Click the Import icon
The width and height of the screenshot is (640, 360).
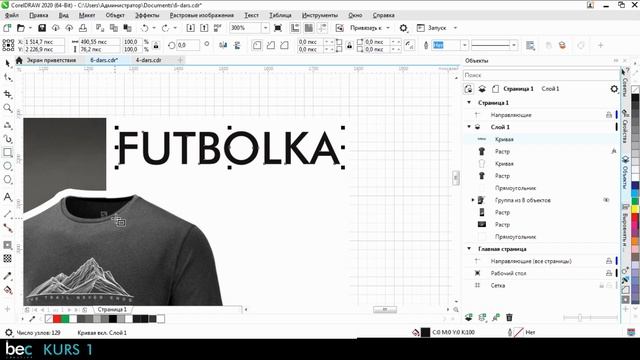pyautogui.click(x=190, y=28)
